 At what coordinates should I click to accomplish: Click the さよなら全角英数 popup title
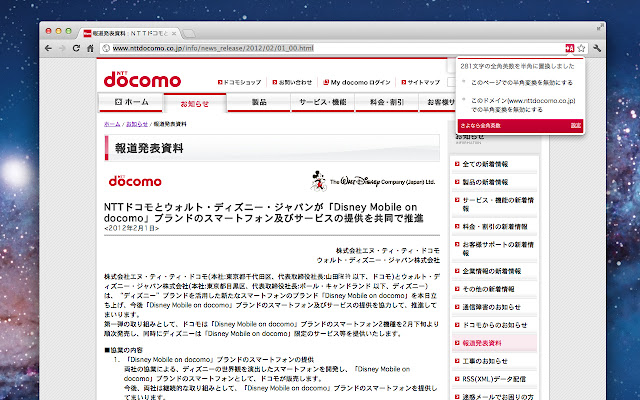(x=480, y=126)
